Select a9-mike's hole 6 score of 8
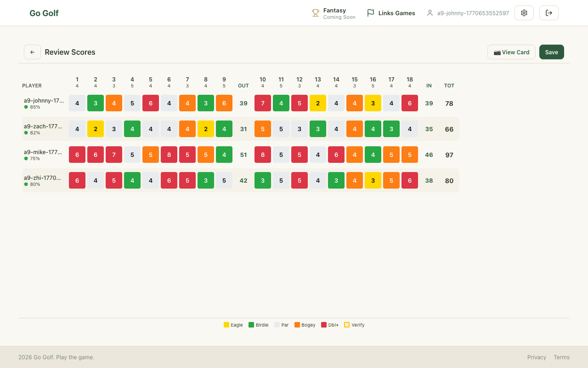 (x=169, y=155)
